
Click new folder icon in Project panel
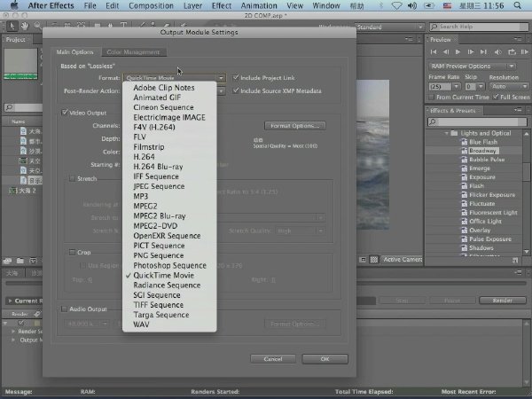[x=20, y=261]
